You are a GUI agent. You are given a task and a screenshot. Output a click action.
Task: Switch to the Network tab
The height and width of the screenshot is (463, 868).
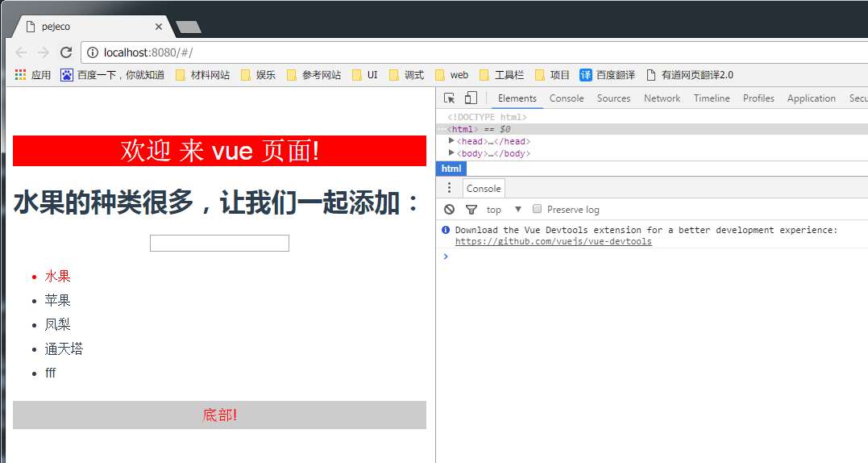pos(662,98)
